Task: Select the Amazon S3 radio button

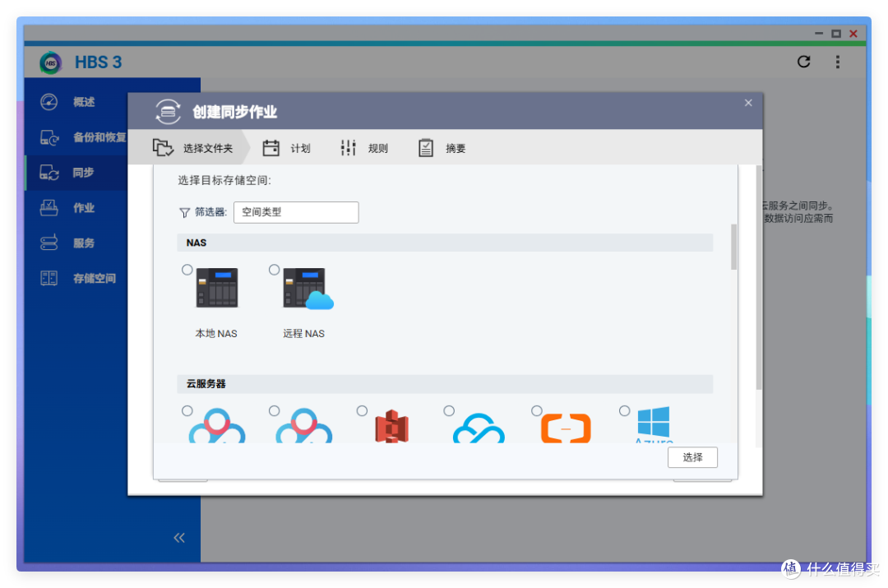Action: [362, 410]
